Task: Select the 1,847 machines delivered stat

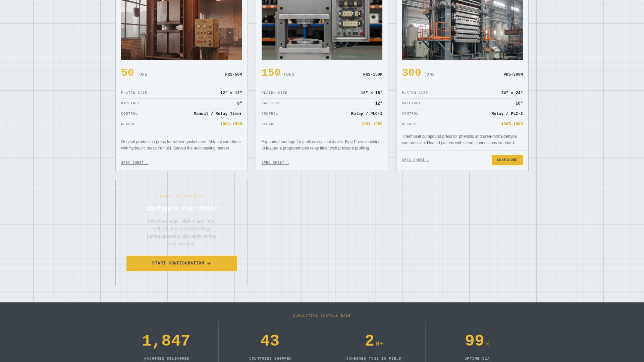Action: (x=166, y=340)
